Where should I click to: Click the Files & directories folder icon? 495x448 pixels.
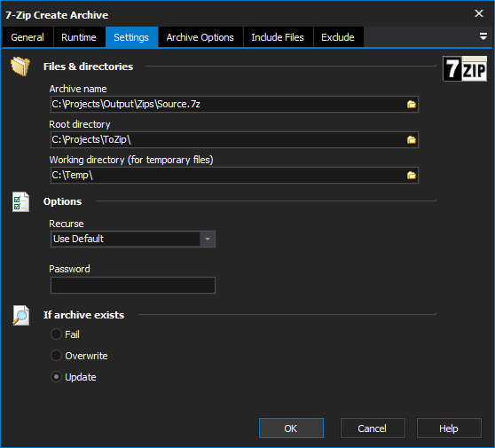point(20,67)
